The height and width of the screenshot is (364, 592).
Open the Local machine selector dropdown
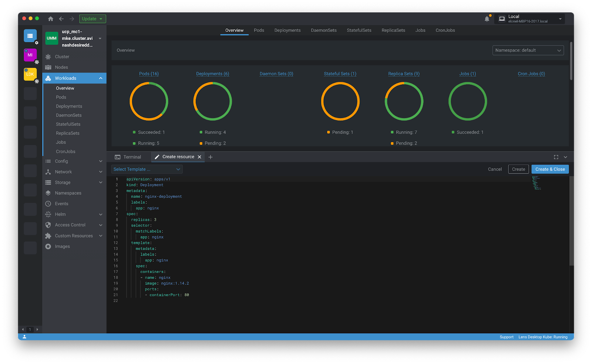pyautogui.click(x=529, y=19)
